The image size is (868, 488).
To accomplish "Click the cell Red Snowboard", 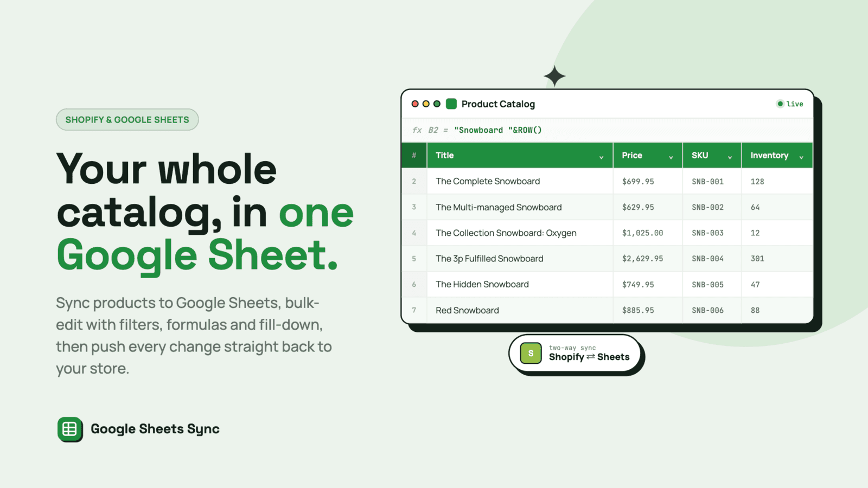I will click(520, 310).
